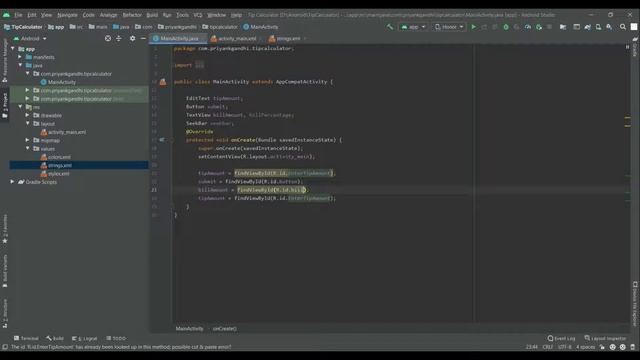Open the Build menu
The width and height of the screenshot is (640, 360).
(152, 15)
